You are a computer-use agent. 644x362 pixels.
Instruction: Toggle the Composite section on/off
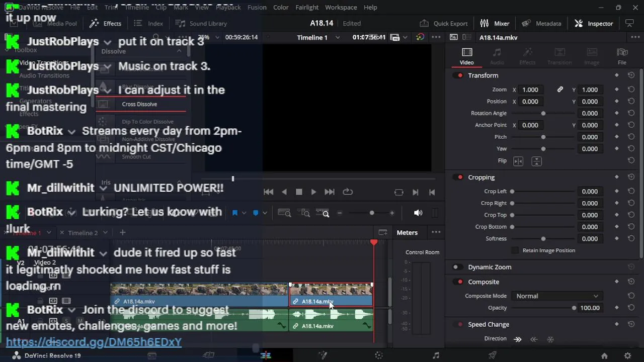point(459,282)
